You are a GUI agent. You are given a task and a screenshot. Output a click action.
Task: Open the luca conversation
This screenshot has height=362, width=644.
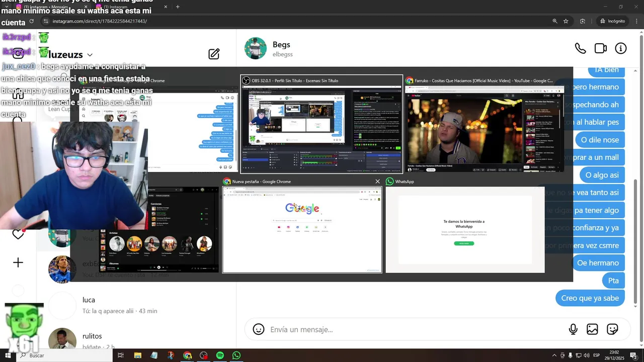click(136, 305)
